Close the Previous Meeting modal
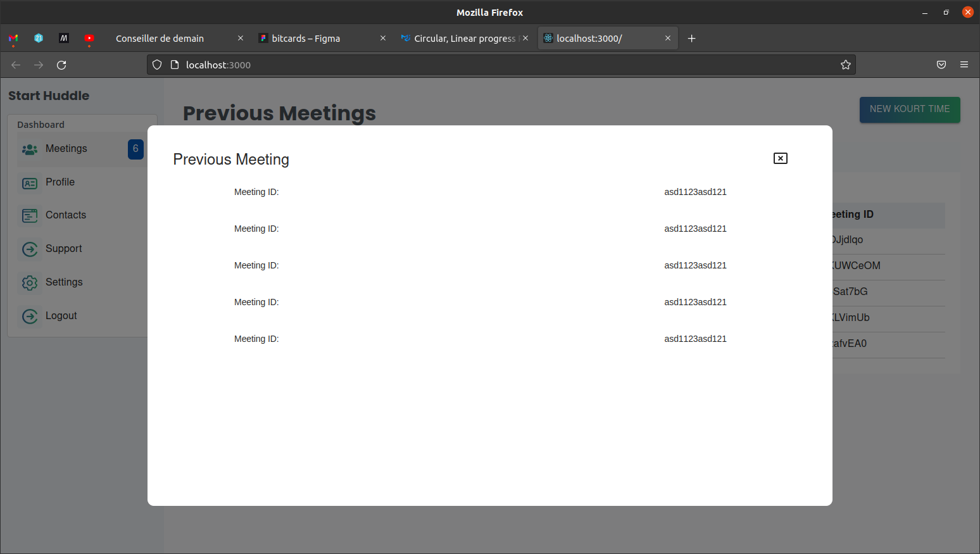This screenshot has height=554, width=980. click(x=780, y=158)
